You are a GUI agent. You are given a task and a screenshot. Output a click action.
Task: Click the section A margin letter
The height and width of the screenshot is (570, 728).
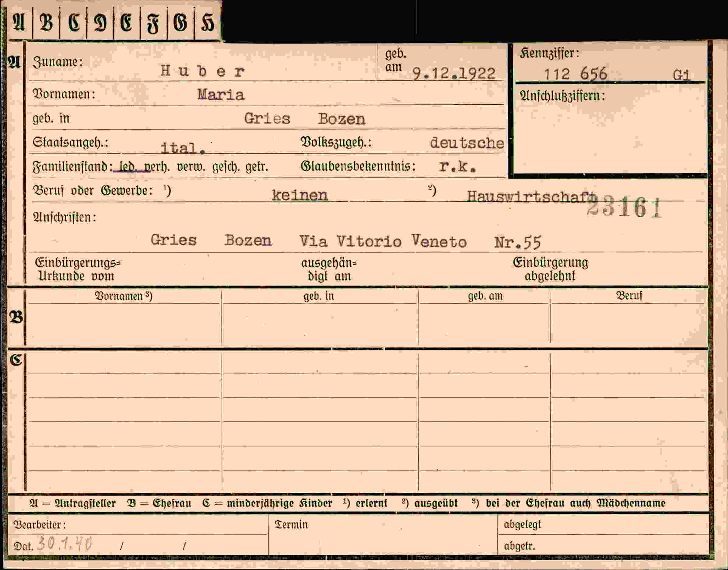[x=14, y=62]
